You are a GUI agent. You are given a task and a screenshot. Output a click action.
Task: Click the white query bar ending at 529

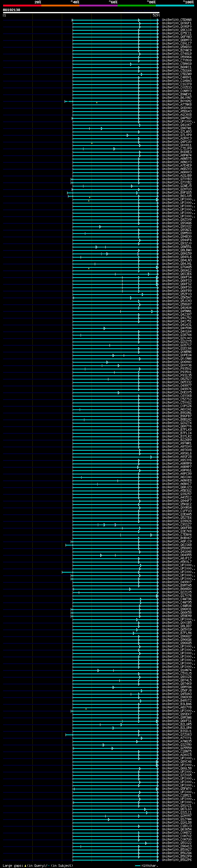[81, 12]
